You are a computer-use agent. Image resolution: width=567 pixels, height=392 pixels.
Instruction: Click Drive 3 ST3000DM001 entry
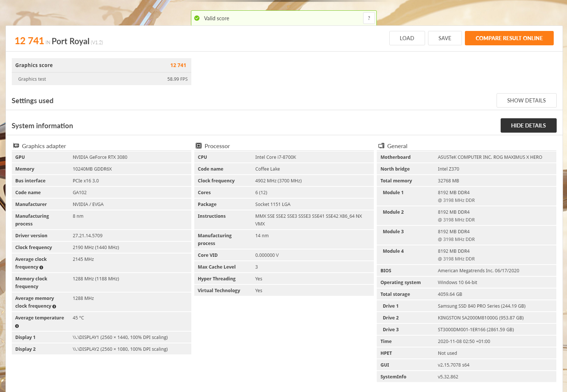point(476,329)
